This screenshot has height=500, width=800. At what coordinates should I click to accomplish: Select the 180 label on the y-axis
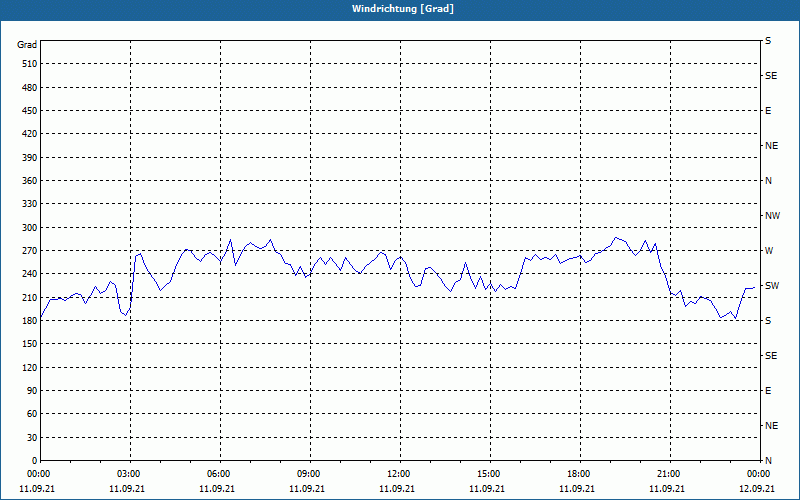[x=30, y=321]
